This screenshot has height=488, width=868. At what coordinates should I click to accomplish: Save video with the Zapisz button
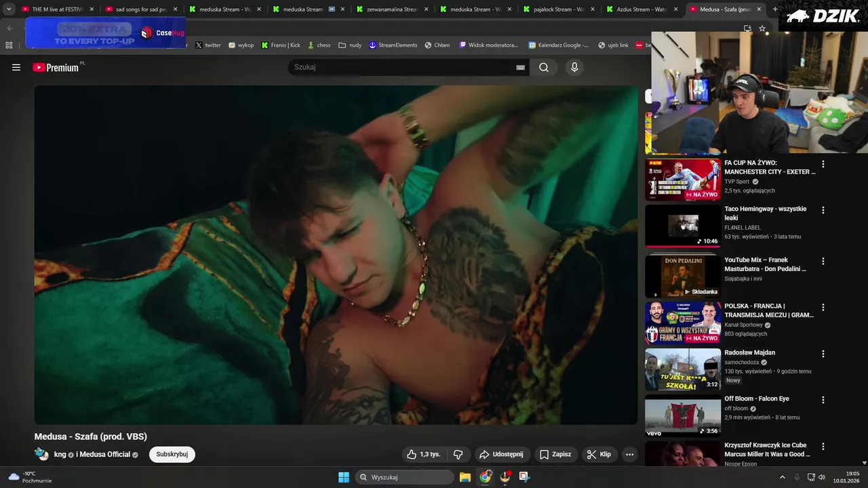point(555,454)
